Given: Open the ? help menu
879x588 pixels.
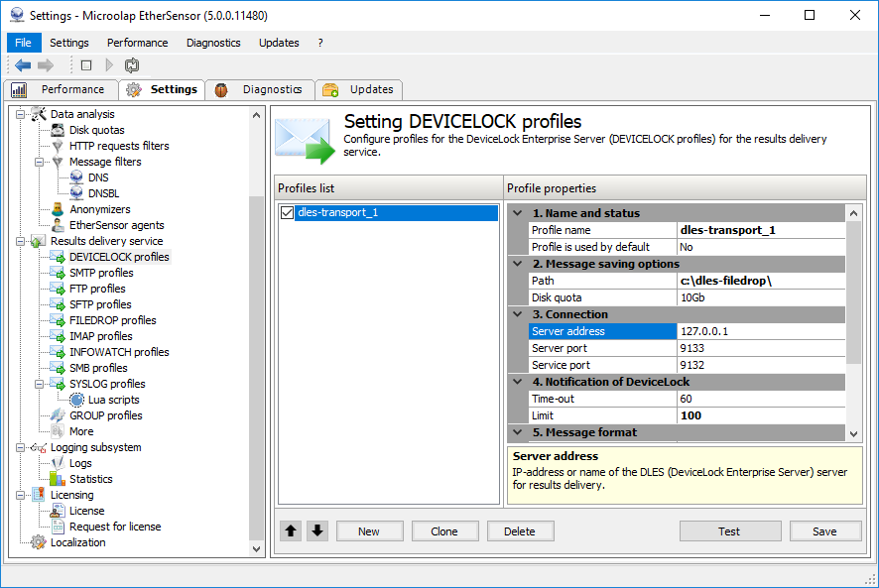Looking at the screenshot, I should [320, 43].
